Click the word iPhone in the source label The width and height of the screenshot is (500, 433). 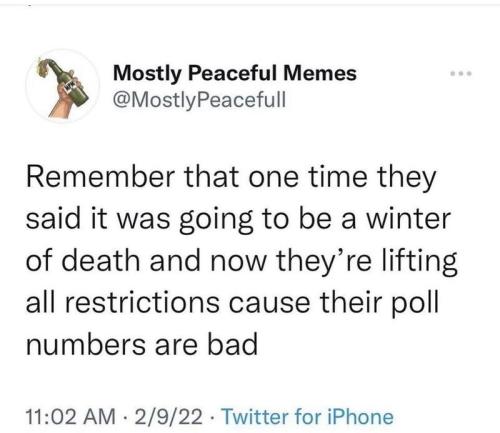click(x=360, y=417)
